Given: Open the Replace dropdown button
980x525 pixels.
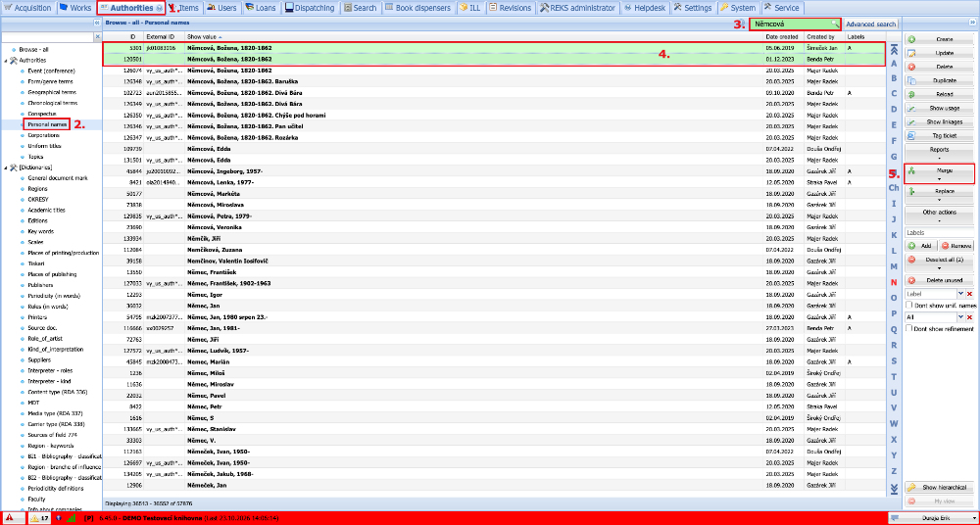Looking at the screenshot, I should pyautogui.click(x=940, y=194).
